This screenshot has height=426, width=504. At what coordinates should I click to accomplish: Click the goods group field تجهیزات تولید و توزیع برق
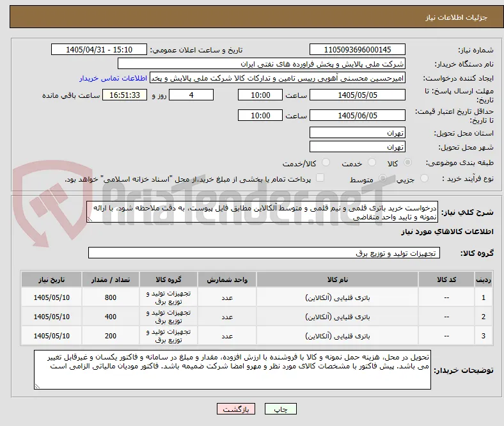[x=264, y=253]
